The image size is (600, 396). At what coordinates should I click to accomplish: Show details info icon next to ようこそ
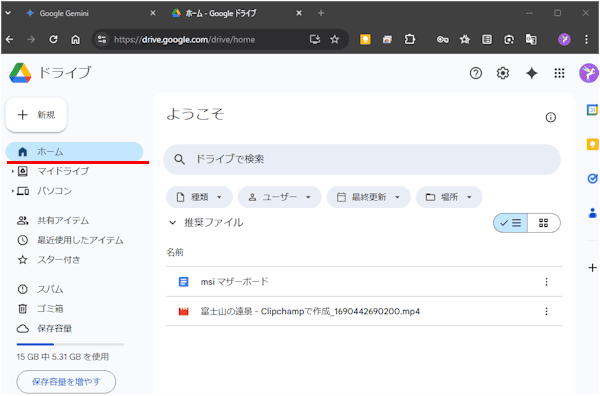[551, 117]
